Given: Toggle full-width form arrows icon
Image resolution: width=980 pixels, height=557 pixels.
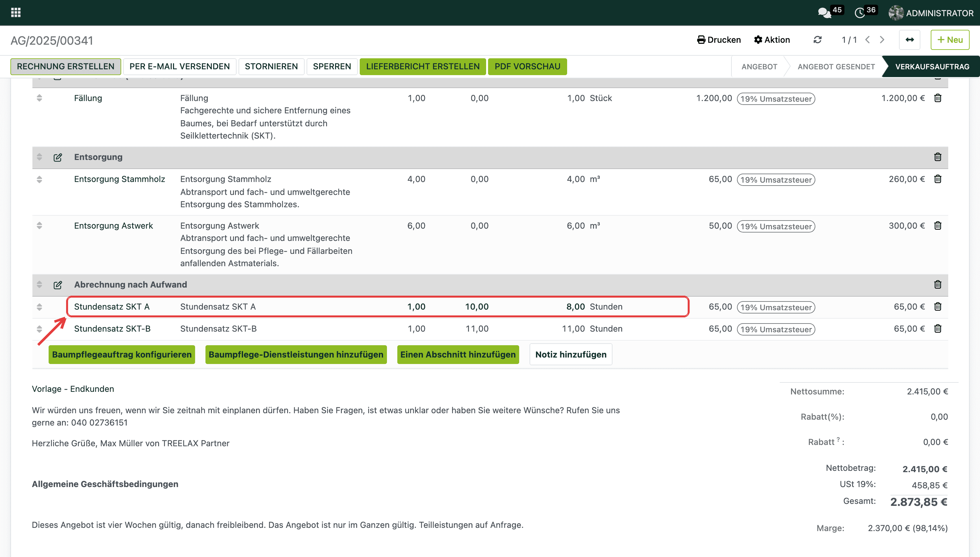Looking at the screenshot, I should click(910, 40).
